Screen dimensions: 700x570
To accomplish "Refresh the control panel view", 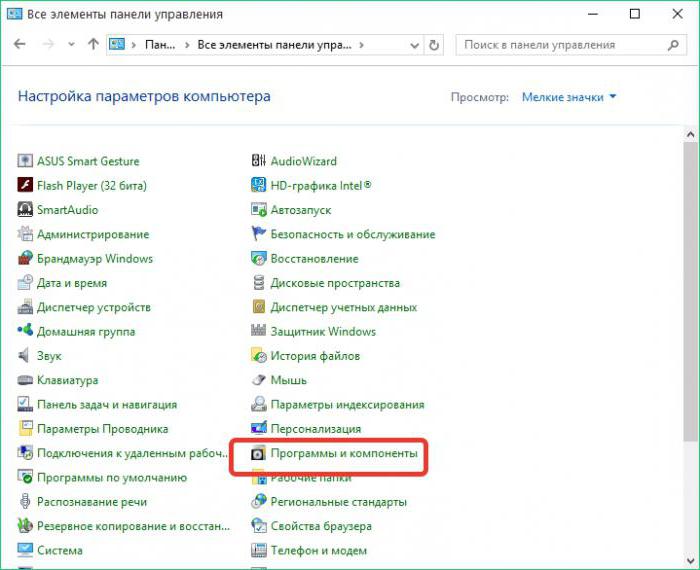I will click(434, 45).
